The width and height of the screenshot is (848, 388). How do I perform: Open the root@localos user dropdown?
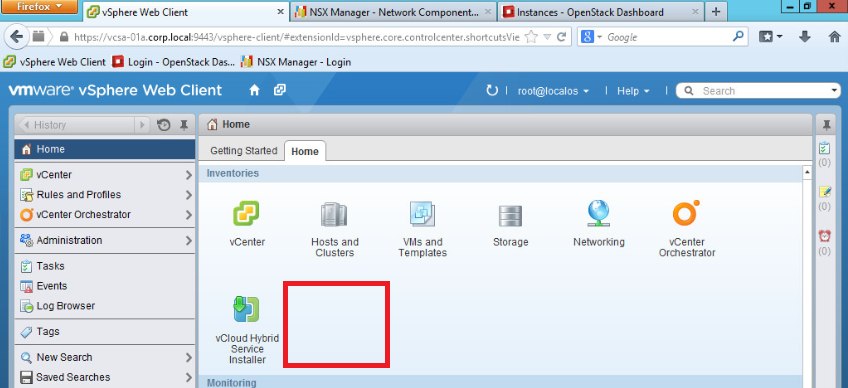click(x=553, y=91)
